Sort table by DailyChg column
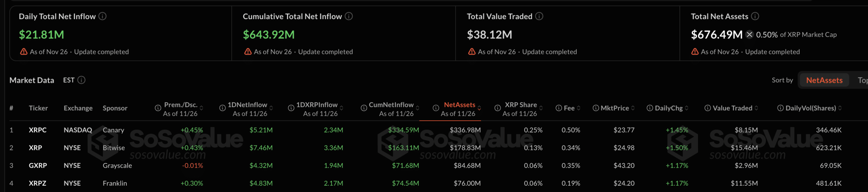The width and height of the screenshot is (868, 192). point(687,108)
